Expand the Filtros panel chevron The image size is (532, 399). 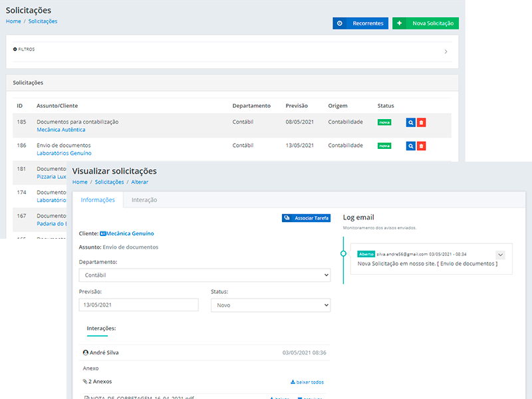coord(446,51)
